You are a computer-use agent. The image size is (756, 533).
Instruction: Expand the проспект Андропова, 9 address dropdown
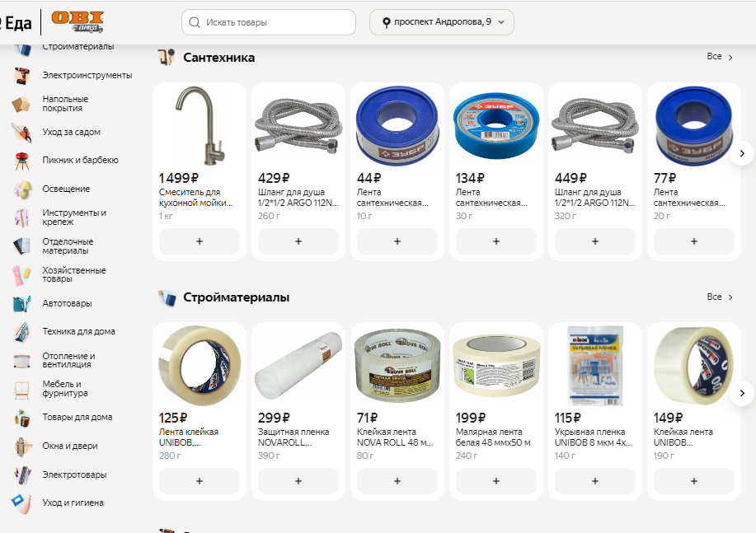point(442,22)
